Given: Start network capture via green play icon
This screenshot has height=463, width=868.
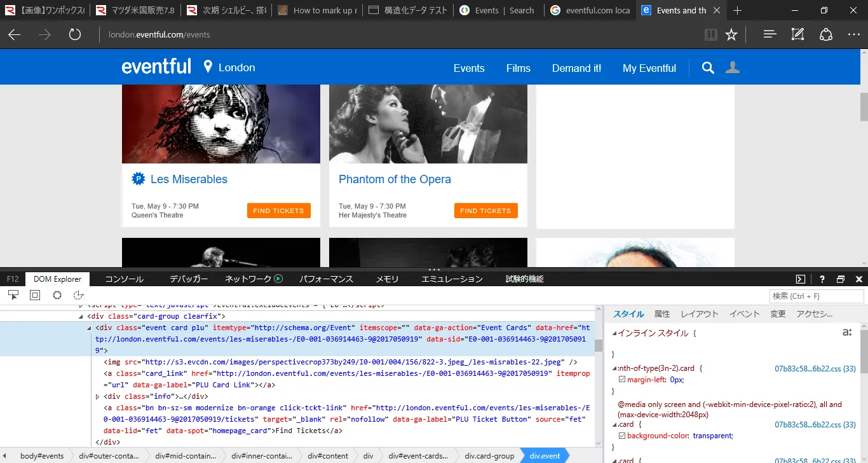Looking at the screenshot, I should 278,279.
